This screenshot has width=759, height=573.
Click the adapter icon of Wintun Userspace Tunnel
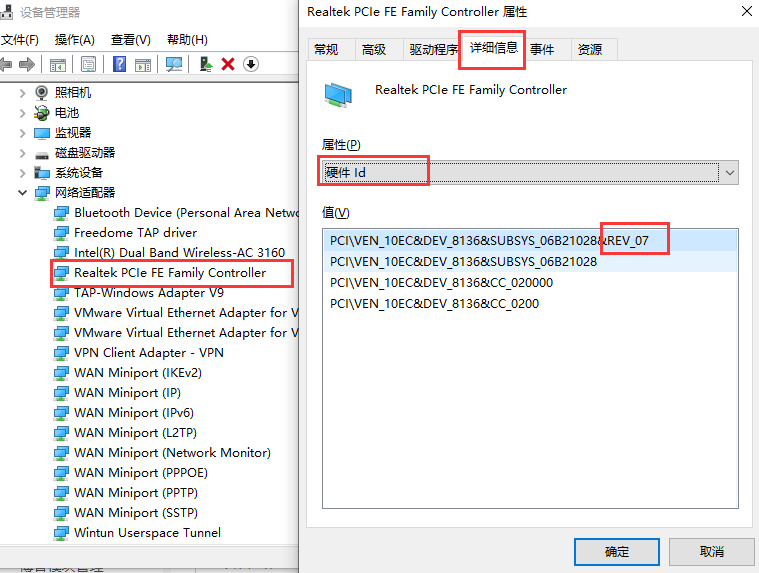click(61, 533)
